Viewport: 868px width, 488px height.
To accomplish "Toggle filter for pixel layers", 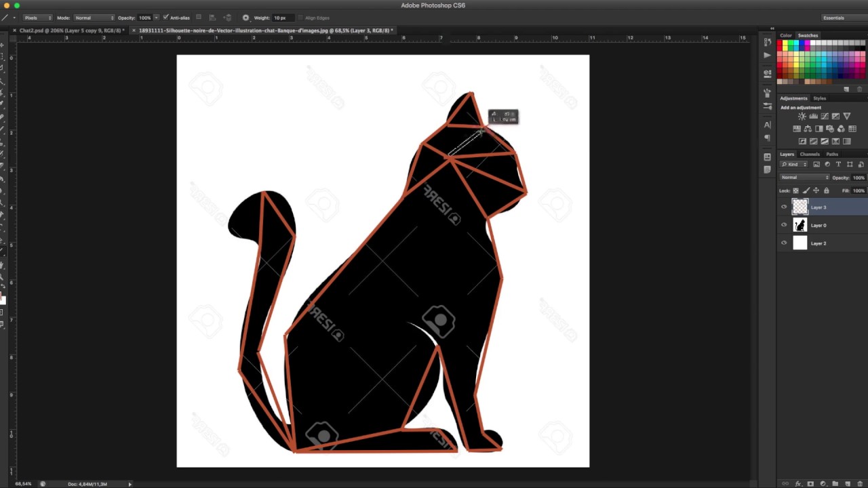I will 816,165.
